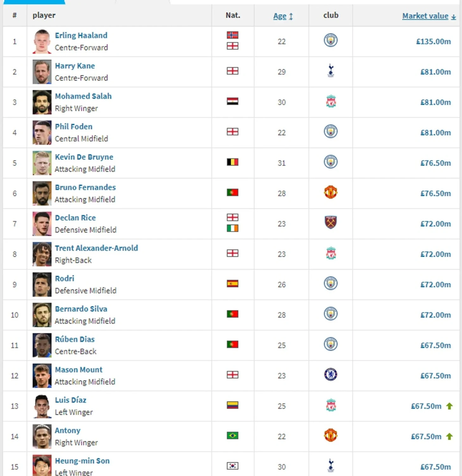Image resolution: width=462 pixels, height=476 pixels.
Task: Click Belgium flag beside Kevin De Bruyne
Action: coord(233,162)
